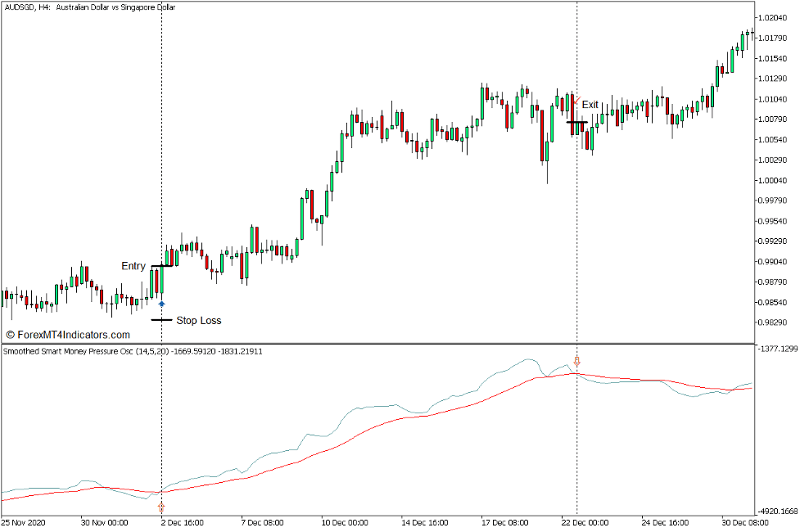The image size is (800, 532).
Task: Select the black Exit price line
Action: coord(576,122)
